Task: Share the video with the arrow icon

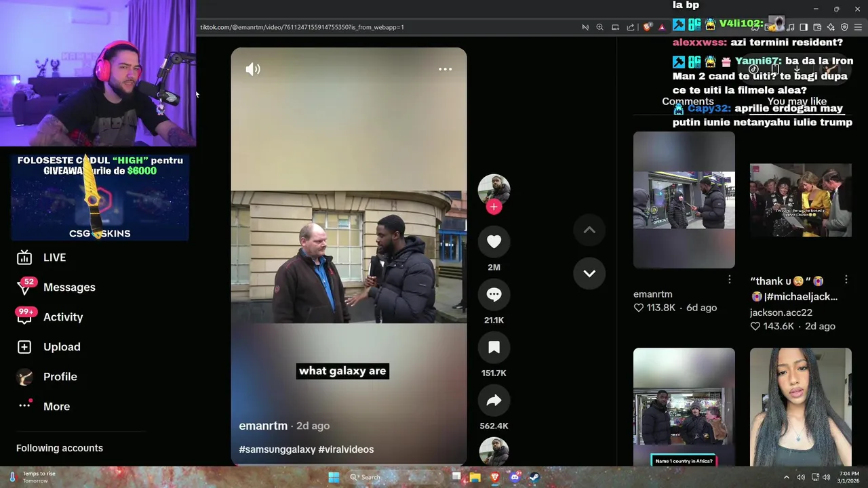Action: [494, 401]
